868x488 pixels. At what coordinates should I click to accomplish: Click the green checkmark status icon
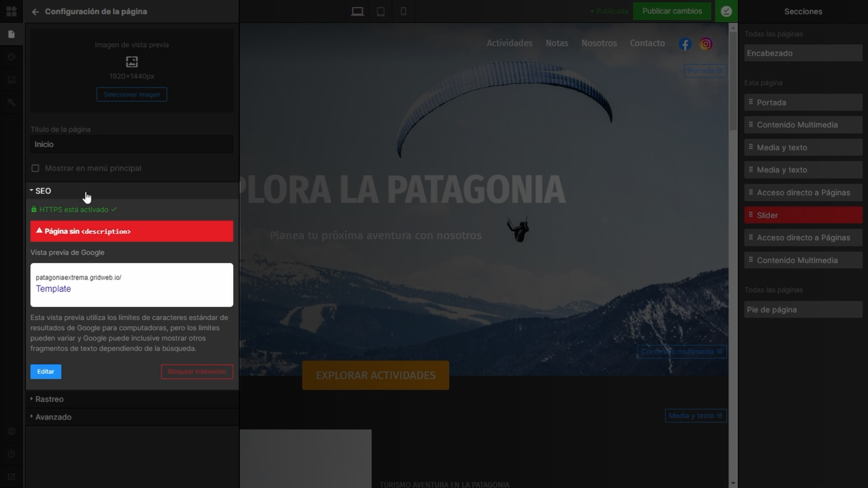tap(726, 11)
